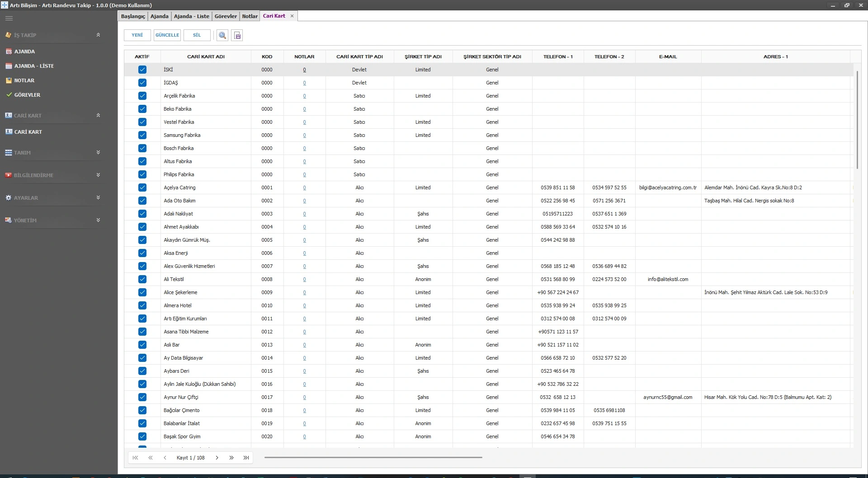The width and height of the screenshot is (868, 478).
Task: Switch to the Ajanda tab
Action: 159,16
